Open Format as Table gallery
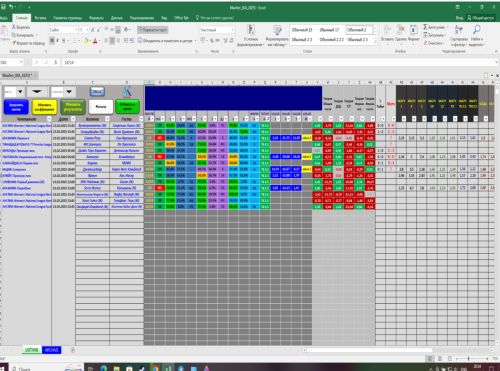This screenshot has height=371, width=500. [277, 35]
